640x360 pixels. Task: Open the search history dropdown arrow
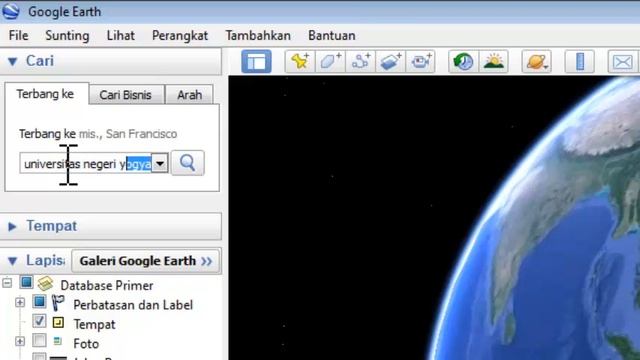tap(160, 164)
